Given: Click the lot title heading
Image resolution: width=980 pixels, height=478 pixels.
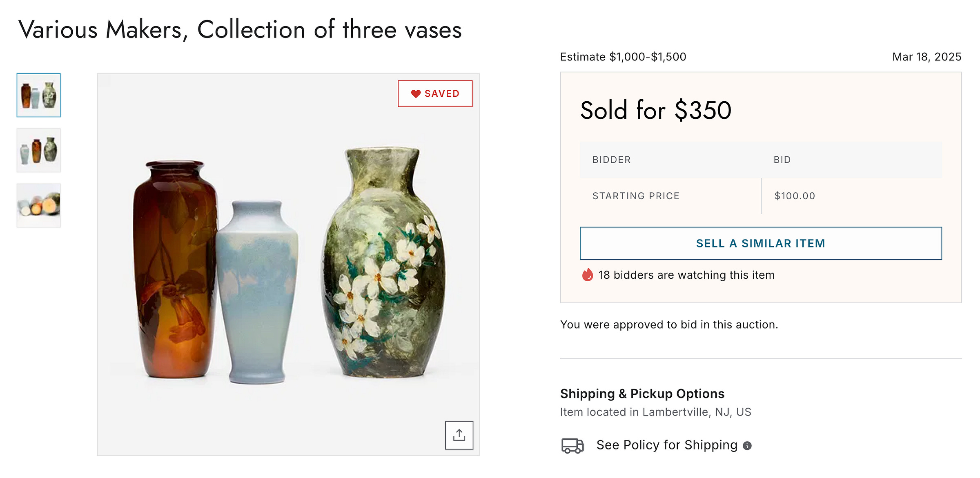Looking at the screenshot, I should pyautogui.click(x=240, y=30).
